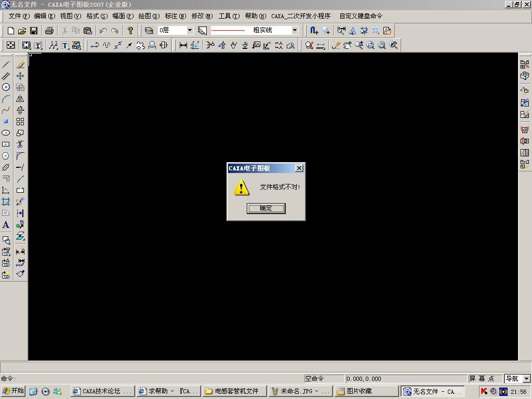The width and height of the screenshot is (532, 399).
Task: Select the parallel lines tool
Action: (x=6, y=76)
